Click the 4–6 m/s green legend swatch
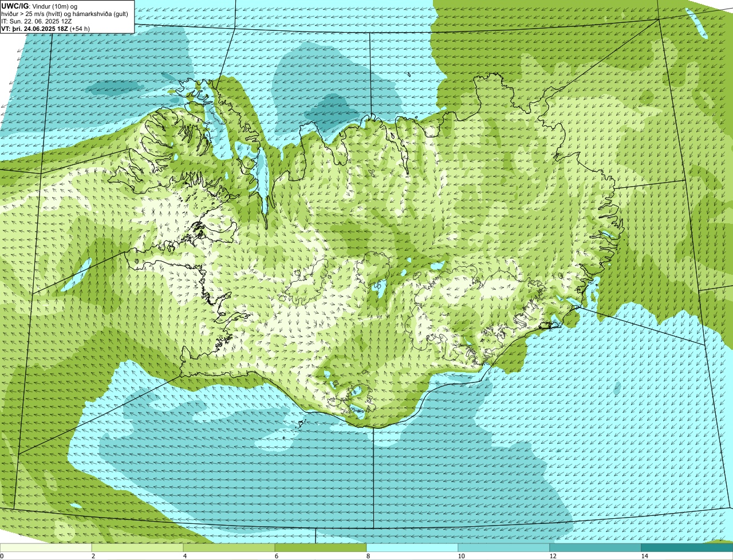 (x=229, y=547)
